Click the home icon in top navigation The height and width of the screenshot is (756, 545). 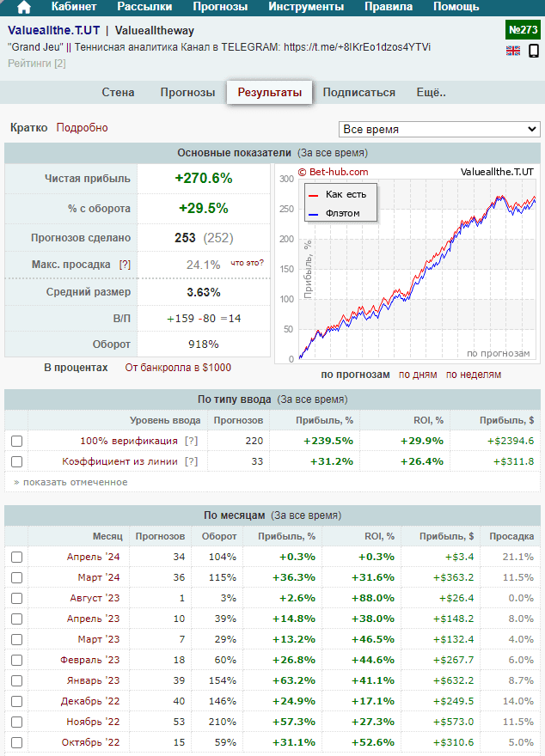click(x=24, y=7)
